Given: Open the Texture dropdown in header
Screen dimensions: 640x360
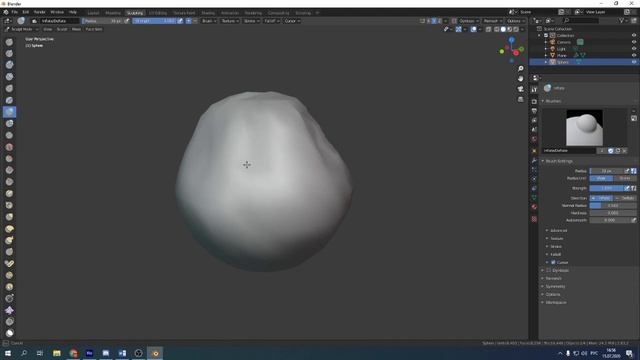Looking at the screenshot, I should point(230,21).
